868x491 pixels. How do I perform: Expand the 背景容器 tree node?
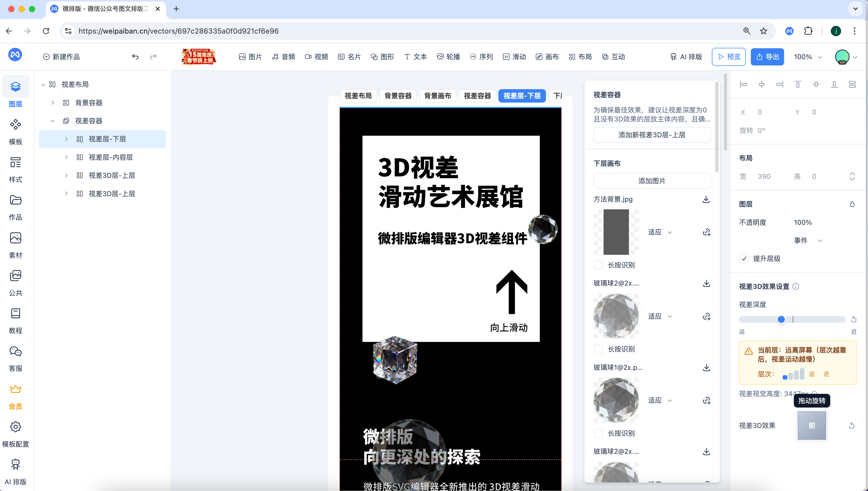point(53,103)
